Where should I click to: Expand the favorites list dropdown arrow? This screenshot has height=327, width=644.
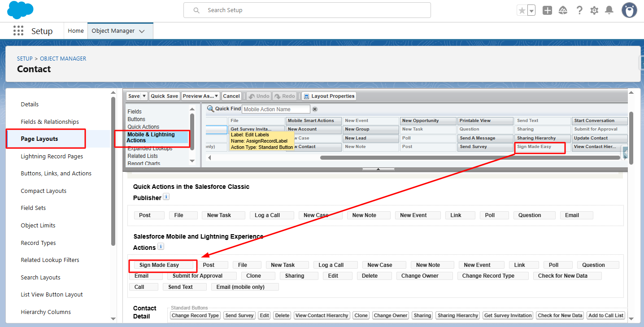pyautogui.click(x=531, y=10)
